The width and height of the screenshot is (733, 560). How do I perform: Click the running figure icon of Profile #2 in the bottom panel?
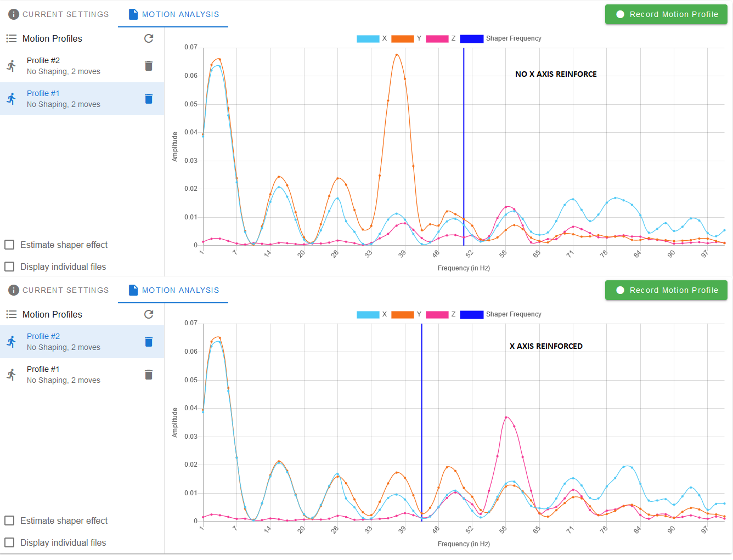tap(12, 342)
